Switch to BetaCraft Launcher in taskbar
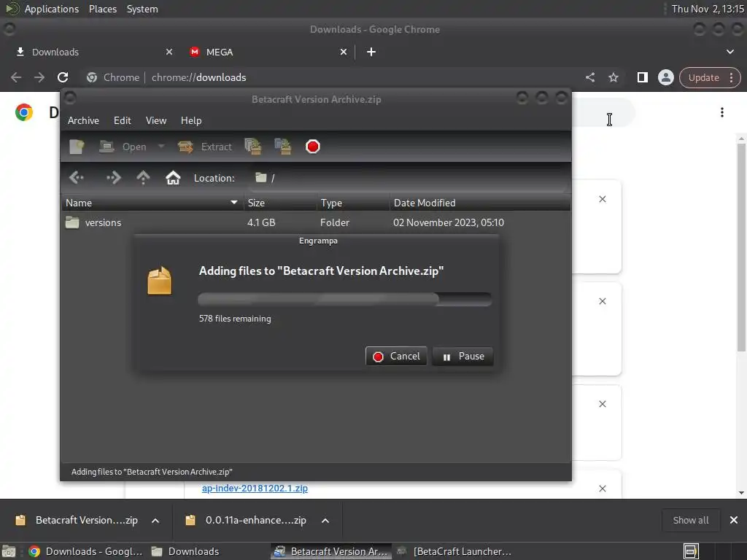The width and height of the screenshot is (747, 560). pos(454,551)
